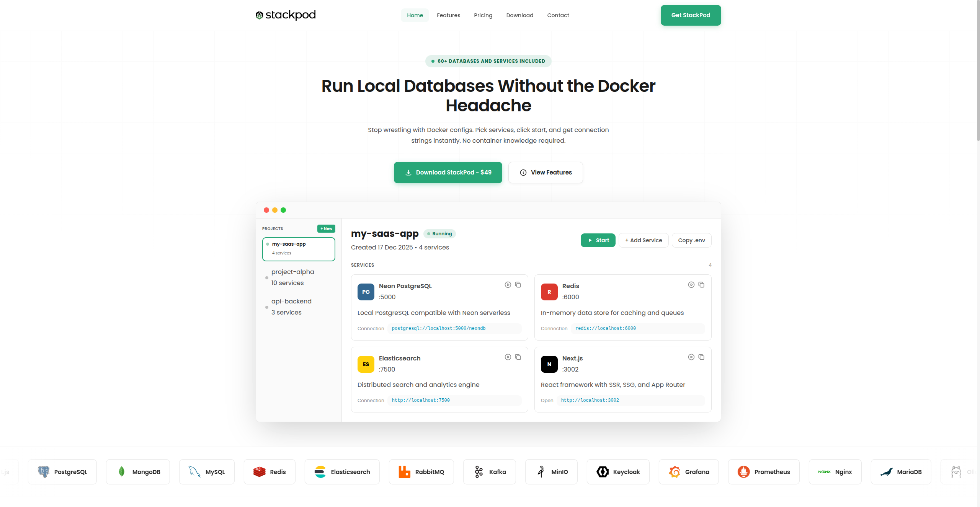
Task: Click the RabbitMQ logo chip
Action: coord(421,472)
